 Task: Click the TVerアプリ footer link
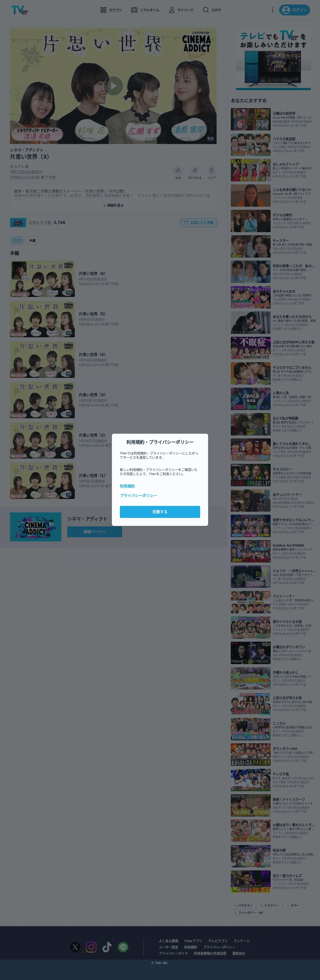tap(193, 941)
